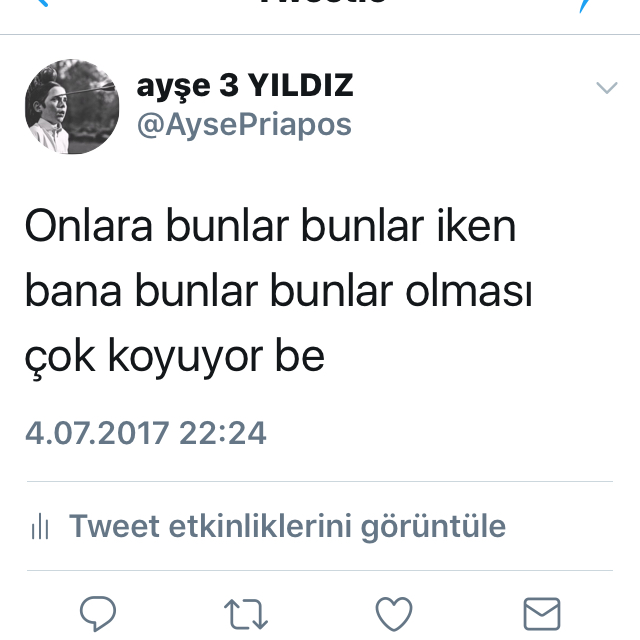Click the word koyuyor in the tweet
The width and height of the screenshot is (640, 640).
click(x=186, y=358)
